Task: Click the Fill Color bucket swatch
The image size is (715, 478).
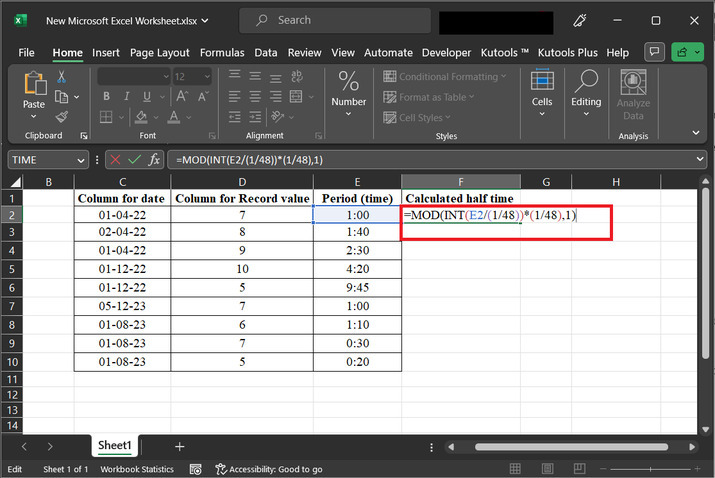Action: tap(139, 117)
